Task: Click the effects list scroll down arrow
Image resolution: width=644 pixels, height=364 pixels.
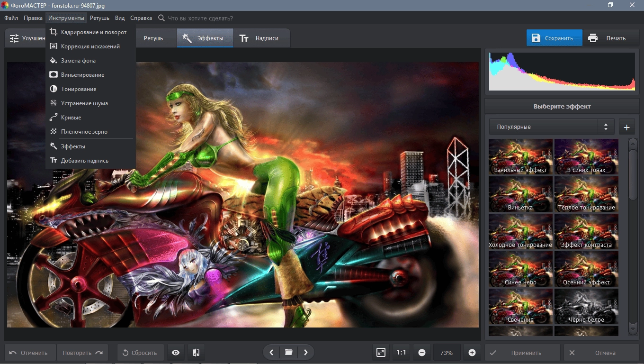Action: point(633,328)
